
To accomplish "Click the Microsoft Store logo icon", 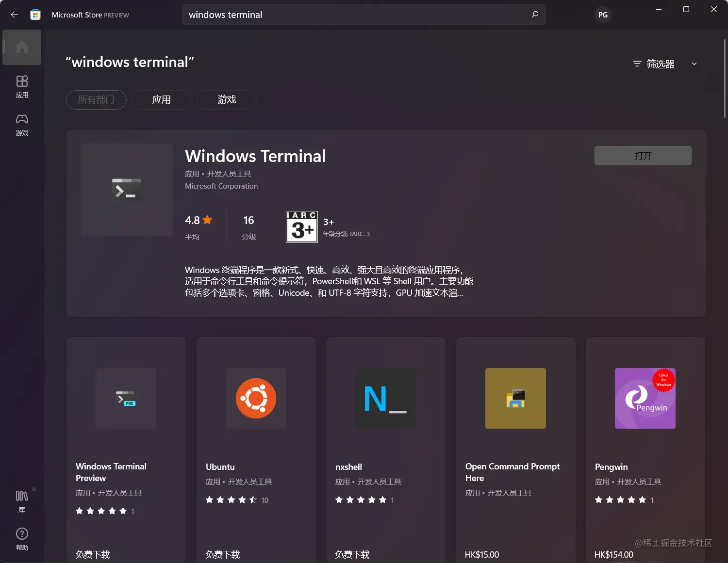I will [35, 15].
